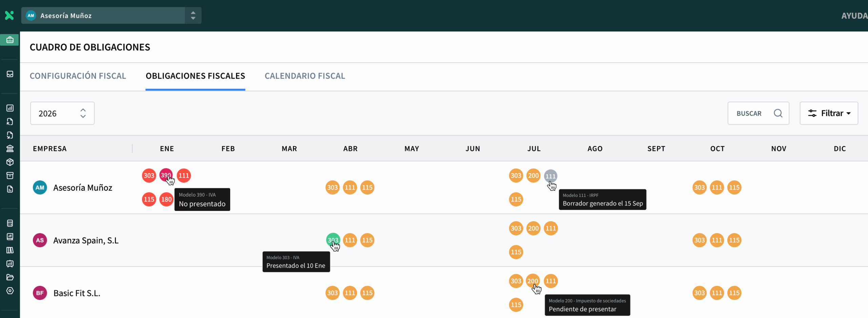Select the Basic Fit S.L. company name
Screen dimensions: 868x318
pos(77,293)
